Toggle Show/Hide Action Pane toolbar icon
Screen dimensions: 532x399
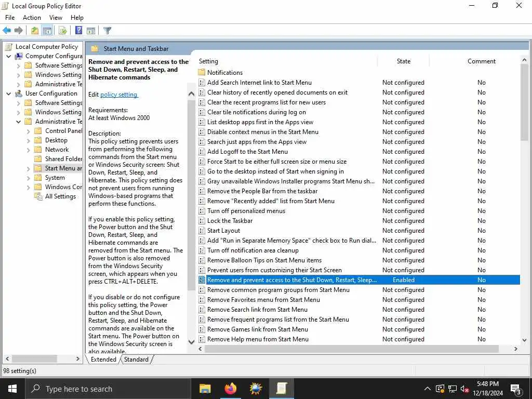tap(91, 31)
